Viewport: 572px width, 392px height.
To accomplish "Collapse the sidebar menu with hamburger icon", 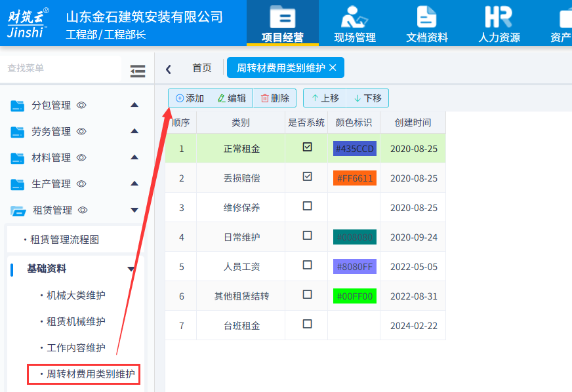I will point(138,71).
